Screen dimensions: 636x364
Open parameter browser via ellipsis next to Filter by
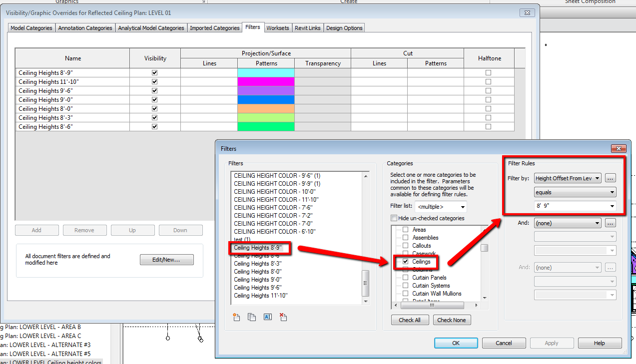610,178
